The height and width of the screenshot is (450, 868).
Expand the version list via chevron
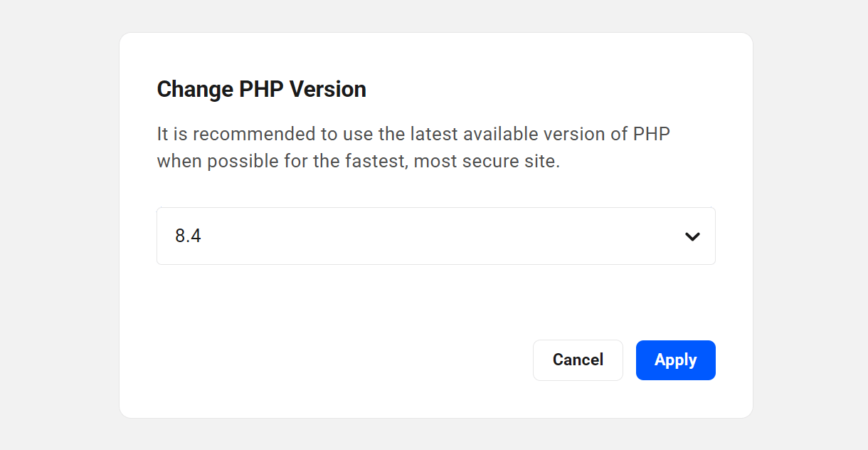[692, 236]
